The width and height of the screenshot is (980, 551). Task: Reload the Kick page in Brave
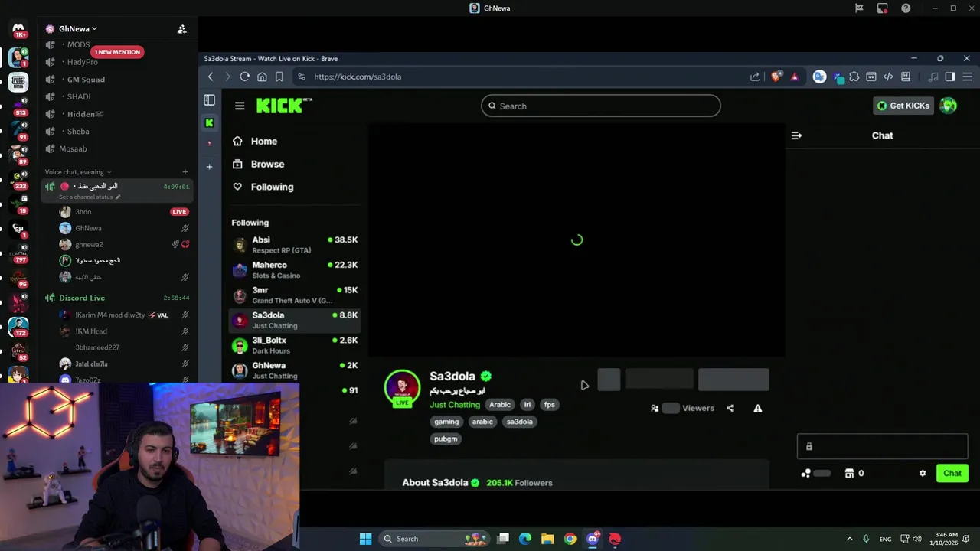pos(245,77)
